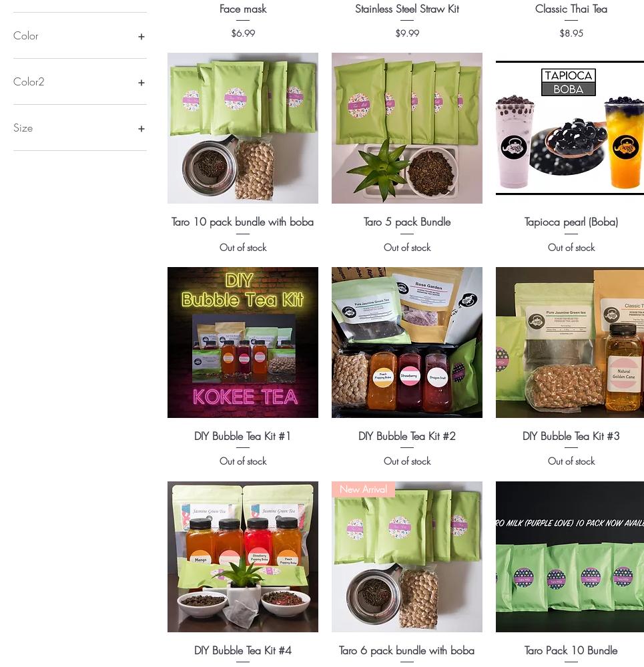Open Taro 10 pack bundle product image
644x667 pixels.
click(x=243, y=128)
